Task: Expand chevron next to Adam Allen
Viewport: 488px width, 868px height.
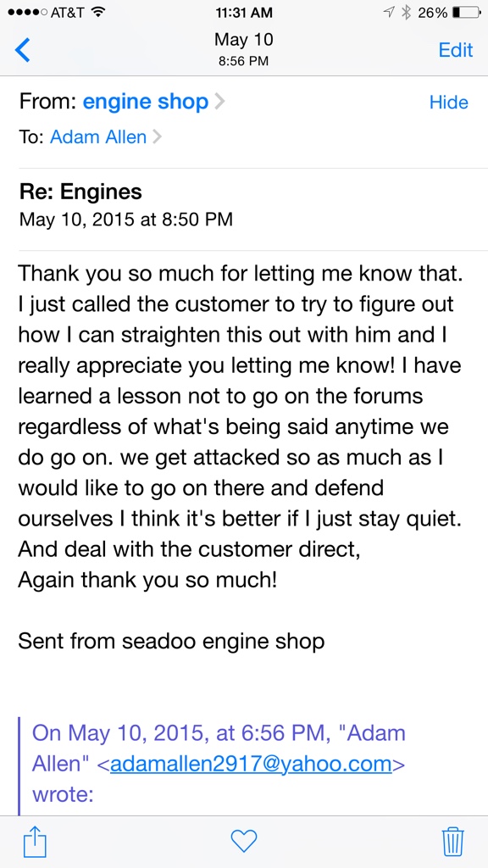Action: click(x=157, y=136)
